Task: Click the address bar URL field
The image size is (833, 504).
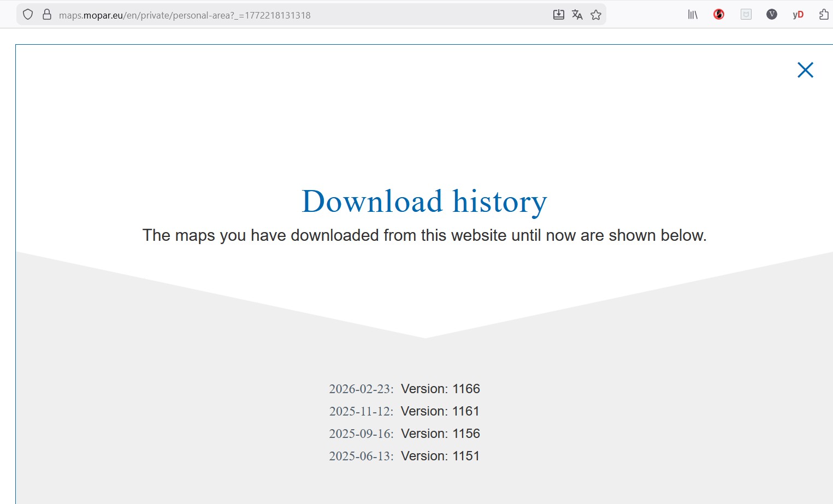Action: pyautogui.click(x=273, y=15)
